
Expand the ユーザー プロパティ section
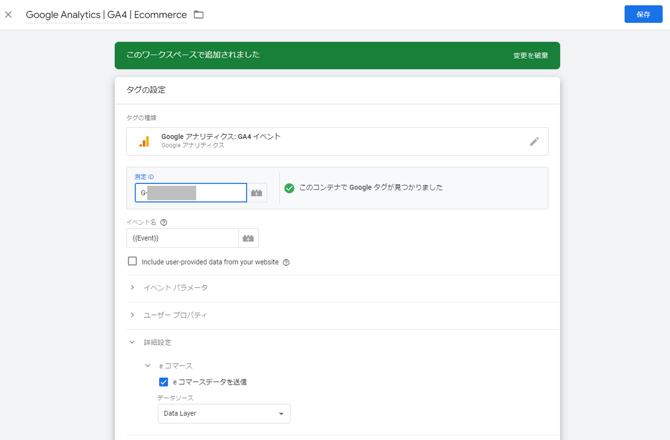[x=132, y=315]
